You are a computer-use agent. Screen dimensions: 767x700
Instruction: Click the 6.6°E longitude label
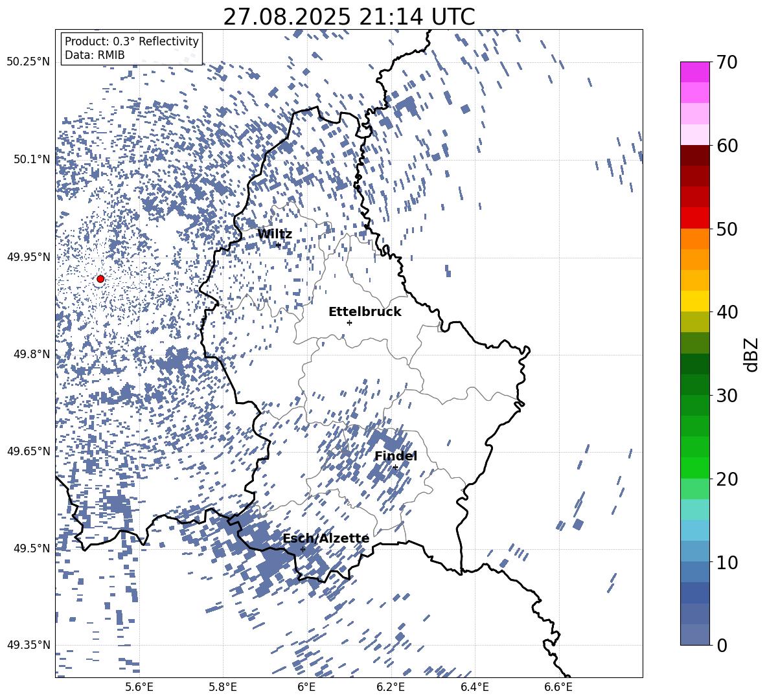tap(558, 687)
